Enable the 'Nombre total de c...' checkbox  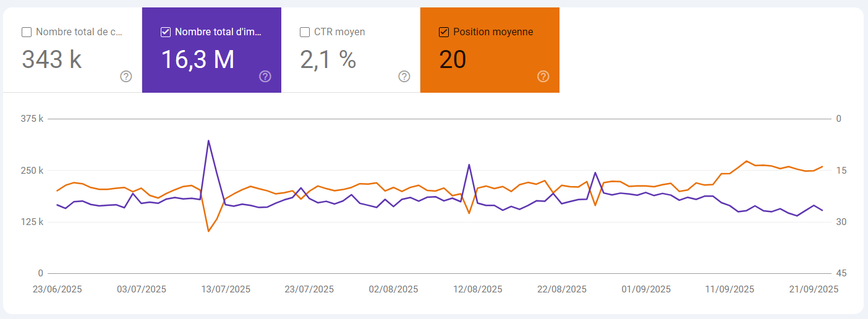[x=27, y=32]
